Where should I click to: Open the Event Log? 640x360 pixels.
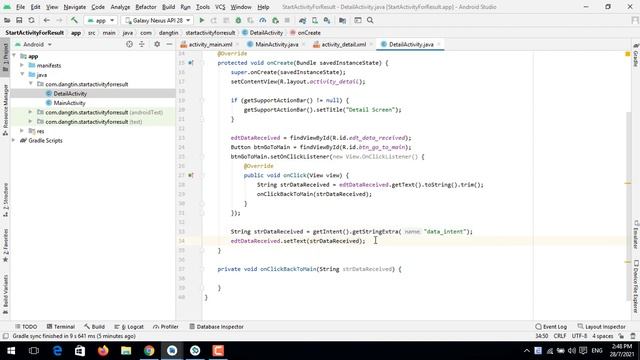(551, 327)
